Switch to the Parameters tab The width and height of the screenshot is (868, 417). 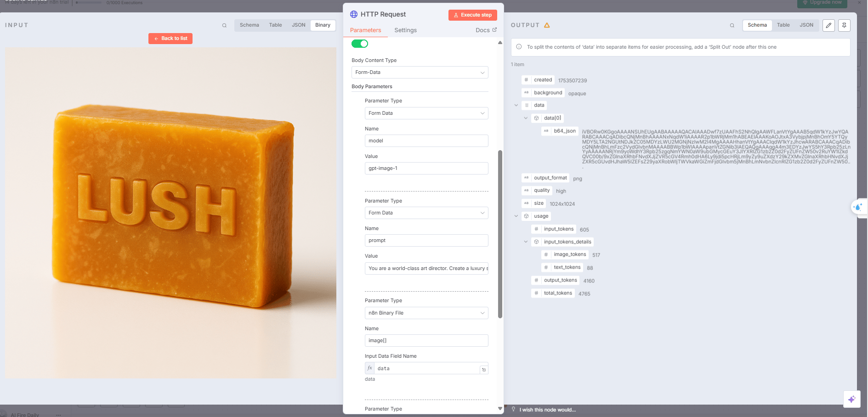pyautogui.click(x=365, y=30)
